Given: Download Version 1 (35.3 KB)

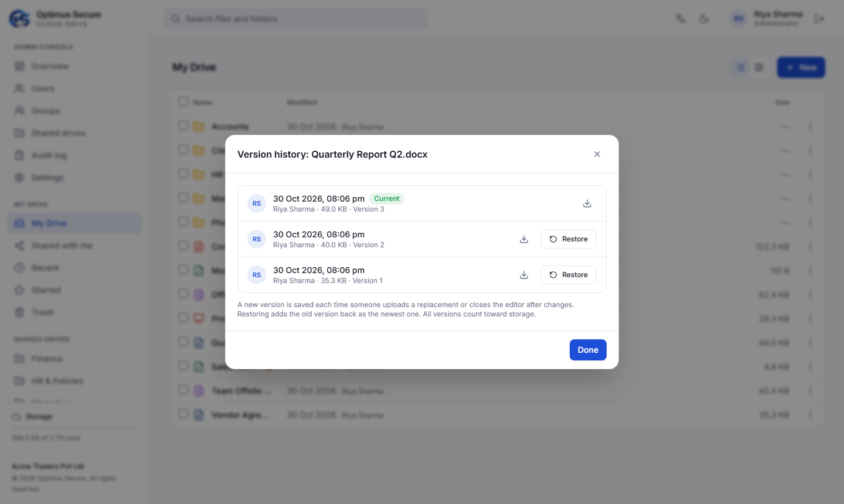Looking at the screenshot, I should (x=524, y=275).
